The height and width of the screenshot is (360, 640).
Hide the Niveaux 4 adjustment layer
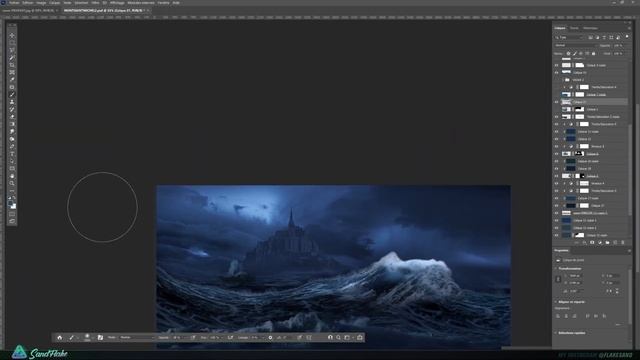(x=556, y=183)
